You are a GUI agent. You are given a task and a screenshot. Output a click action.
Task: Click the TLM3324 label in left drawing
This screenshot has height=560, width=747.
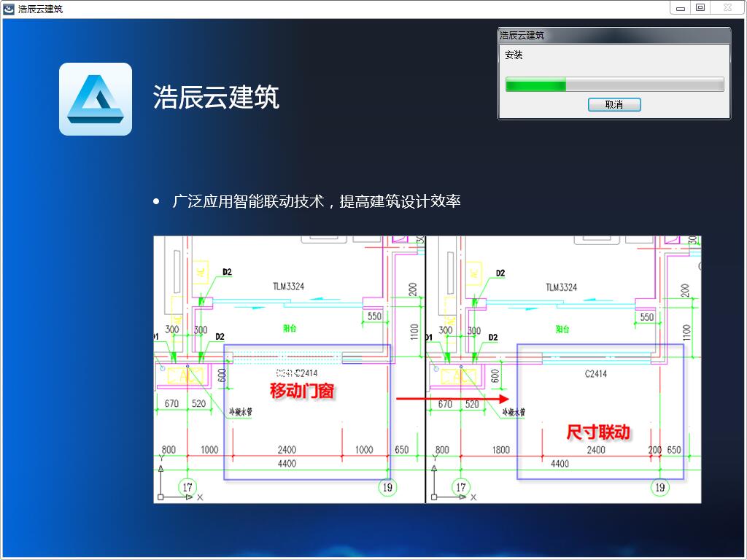[x=288, y=286]
